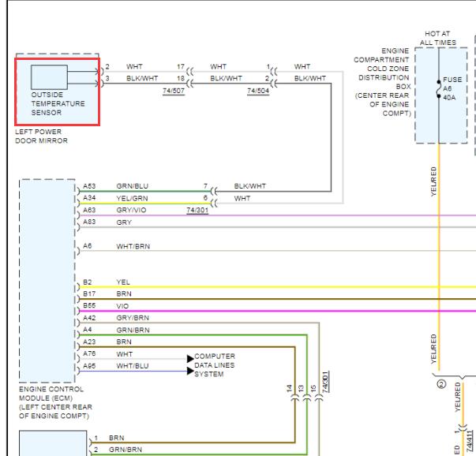The height and width of the screenshot is (456, 476).
Task: Click the Left Power Door Mirror label
Action: [41, 136]
